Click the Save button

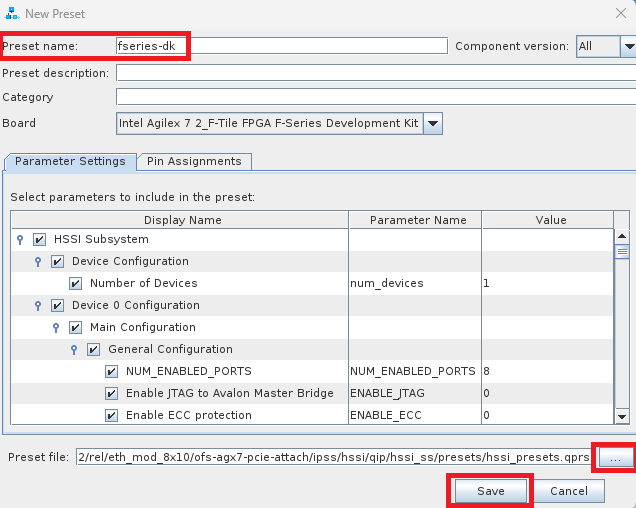click(x=491, y=491)
